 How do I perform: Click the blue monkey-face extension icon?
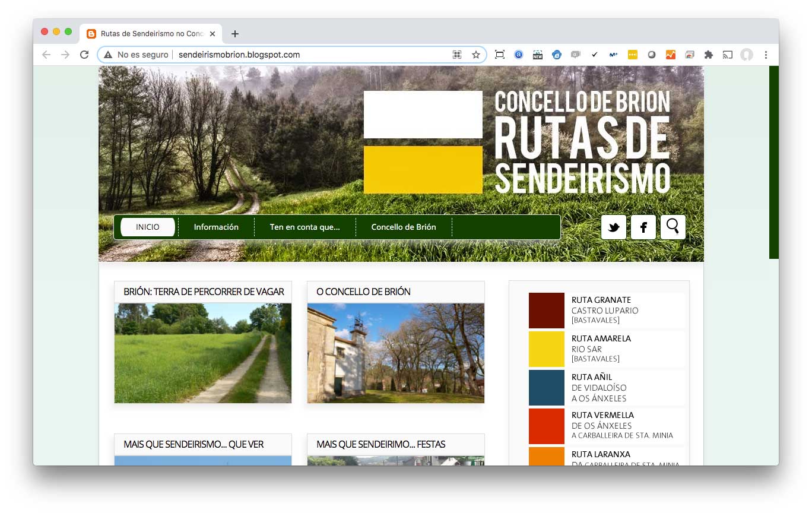(557, 55)
